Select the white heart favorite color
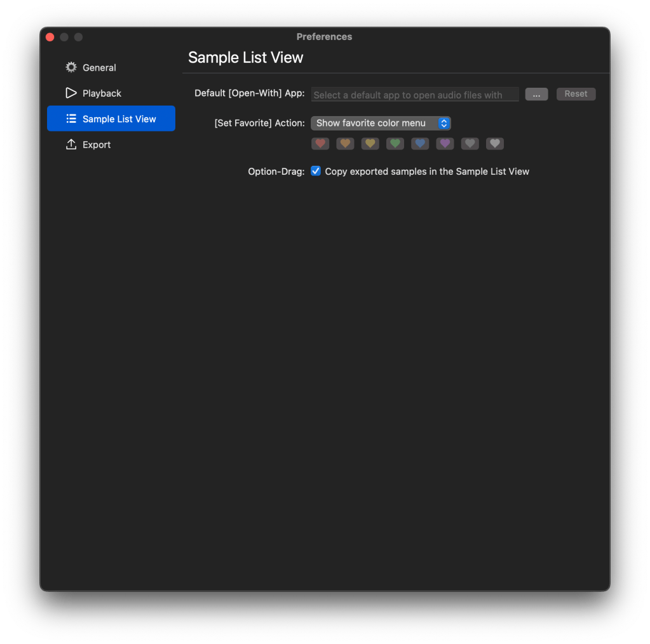The height and width of the screenshot is (644, 650). pos(495,144)
